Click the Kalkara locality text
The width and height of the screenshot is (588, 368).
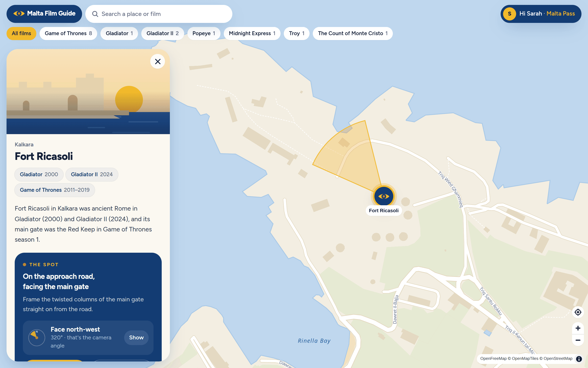(x=24, y=145)
